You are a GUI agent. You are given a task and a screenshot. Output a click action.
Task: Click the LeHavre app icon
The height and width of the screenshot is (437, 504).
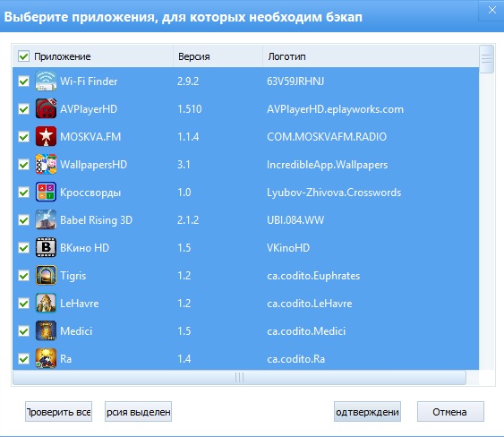46,303
